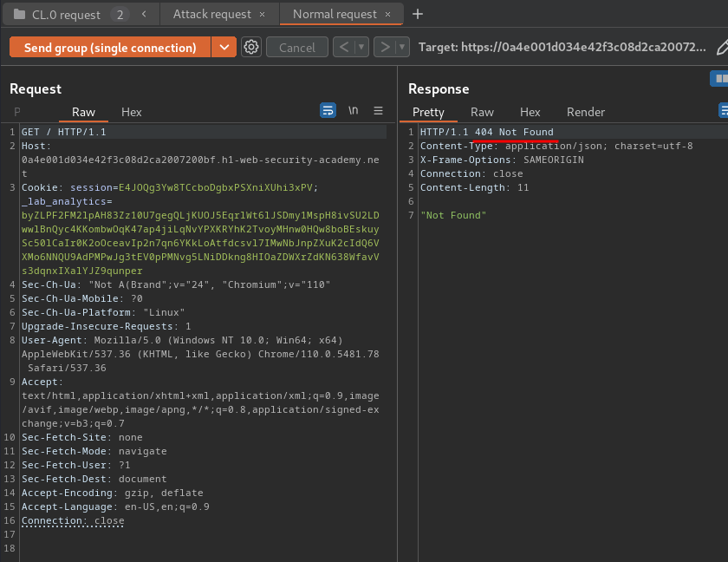Edit target with pencil icon
This screenshot has height=562, width=728.
point(721,48)
